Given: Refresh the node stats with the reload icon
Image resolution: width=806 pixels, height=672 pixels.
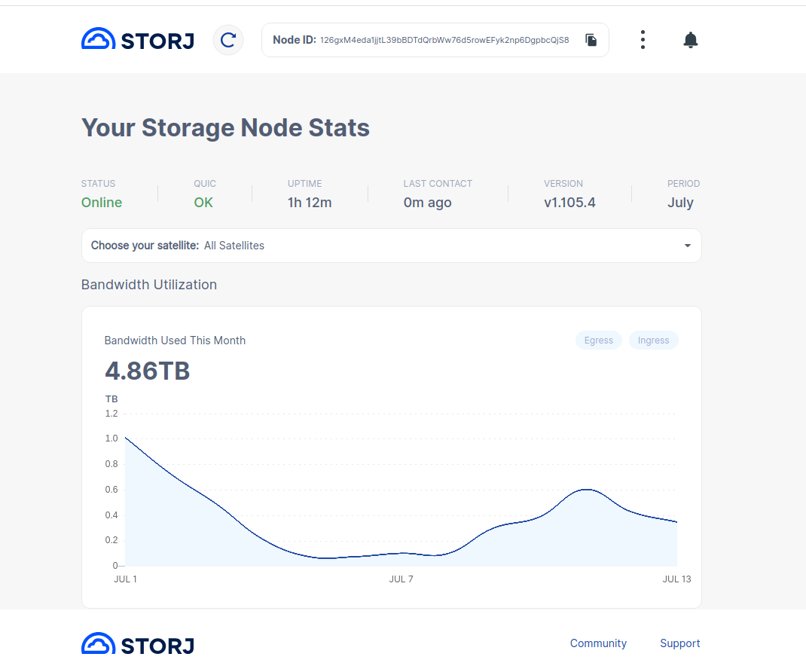Looking at the screenshot, I should point(228,40).
